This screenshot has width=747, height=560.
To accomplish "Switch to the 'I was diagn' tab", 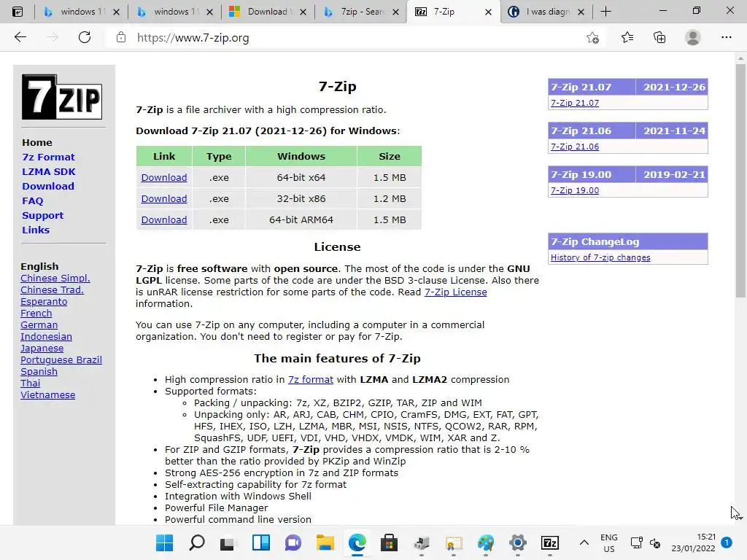I will (x=546, y=12).
